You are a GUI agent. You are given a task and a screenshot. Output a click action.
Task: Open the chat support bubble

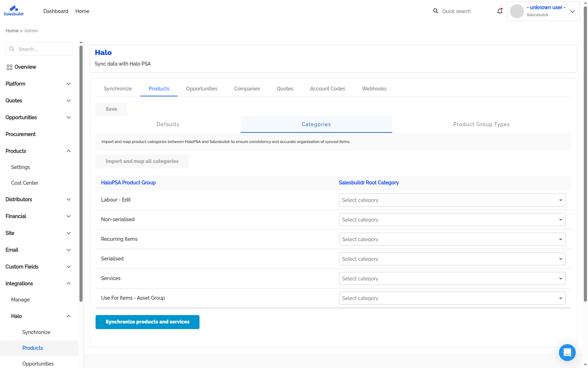coord(567,353)
